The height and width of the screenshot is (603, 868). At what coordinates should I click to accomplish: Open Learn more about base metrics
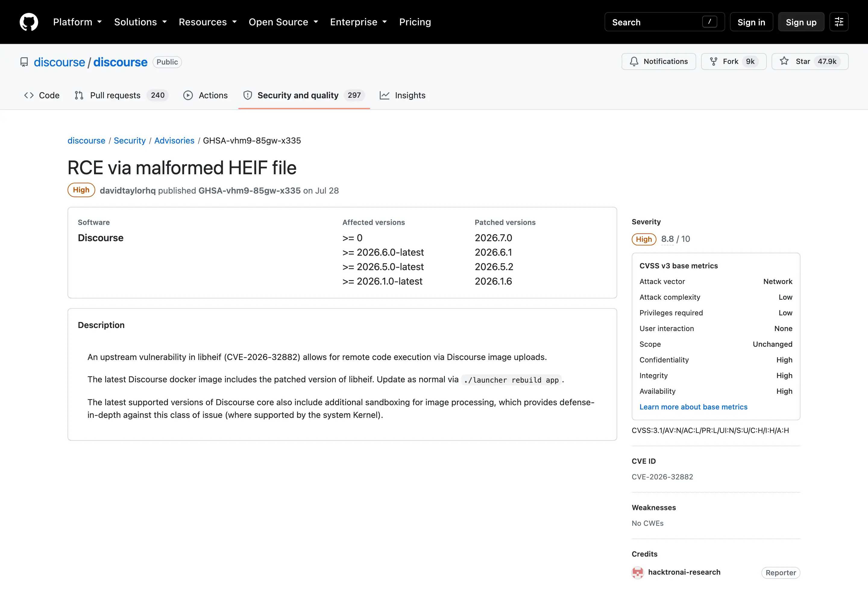point(693,407)
